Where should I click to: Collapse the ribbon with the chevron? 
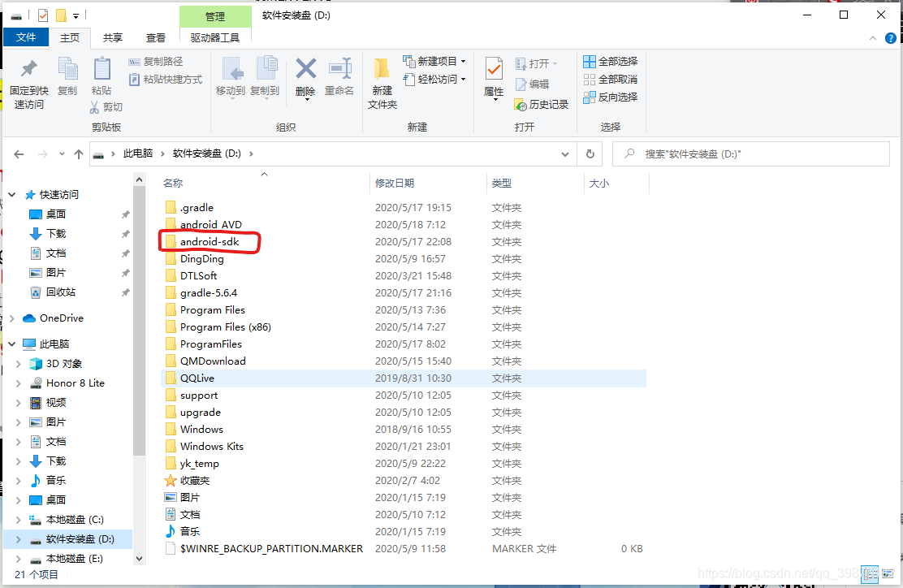click(872, 38)
